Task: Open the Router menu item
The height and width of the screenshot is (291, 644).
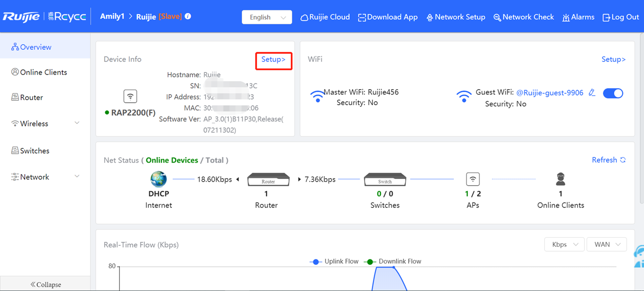Action: [x=45, y=97]
